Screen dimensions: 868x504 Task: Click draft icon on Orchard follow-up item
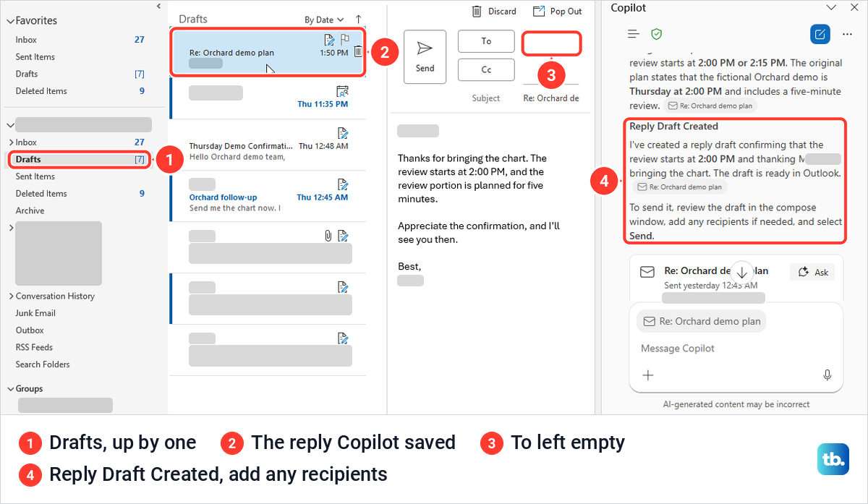(x=343, y=184)
